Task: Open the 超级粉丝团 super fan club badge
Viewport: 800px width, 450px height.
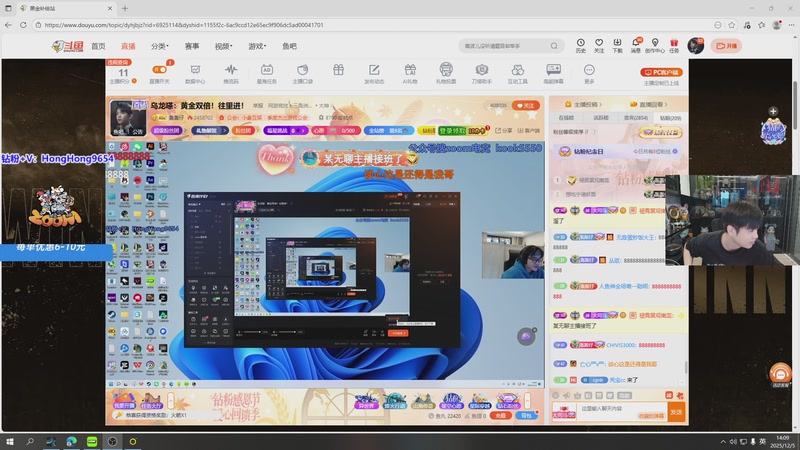Action: (166, 131)
